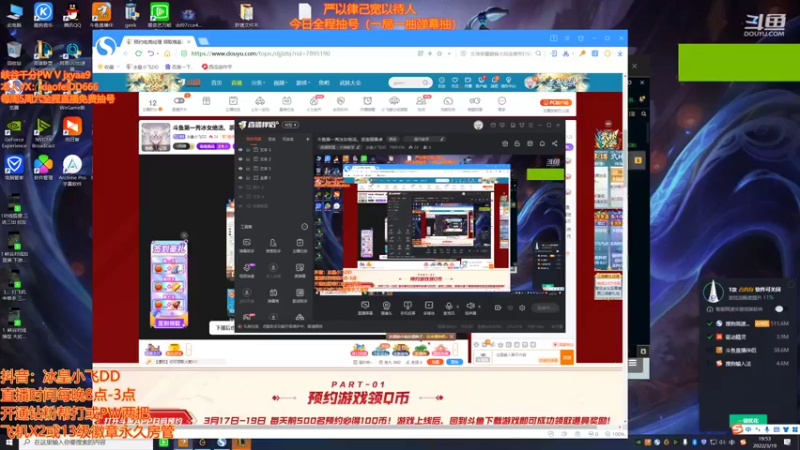Toggle checkmark beside 驱动精灵 in optimizer list
The image size is (800, 450).
point(710,337)
